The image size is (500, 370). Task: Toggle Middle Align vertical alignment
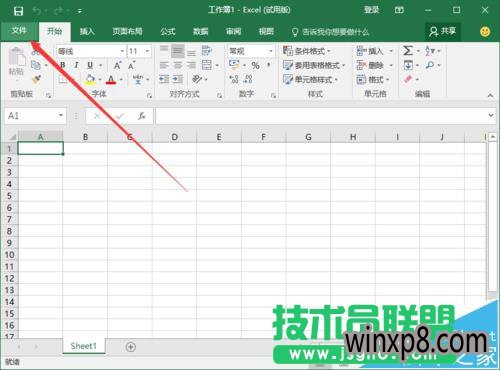pos(178,51)
